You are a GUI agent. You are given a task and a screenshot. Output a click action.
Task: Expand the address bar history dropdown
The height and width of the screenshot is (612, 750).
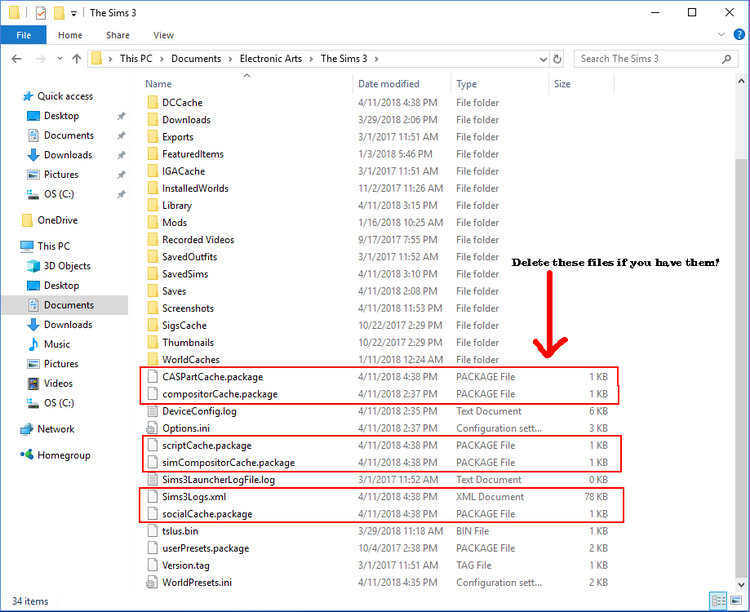543,59
